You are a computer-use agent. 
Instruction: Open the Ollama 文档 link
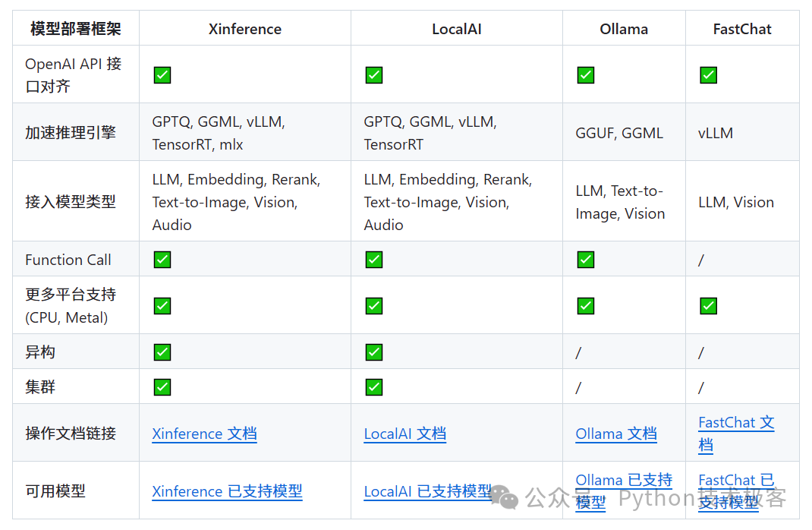tap(616, 434)
